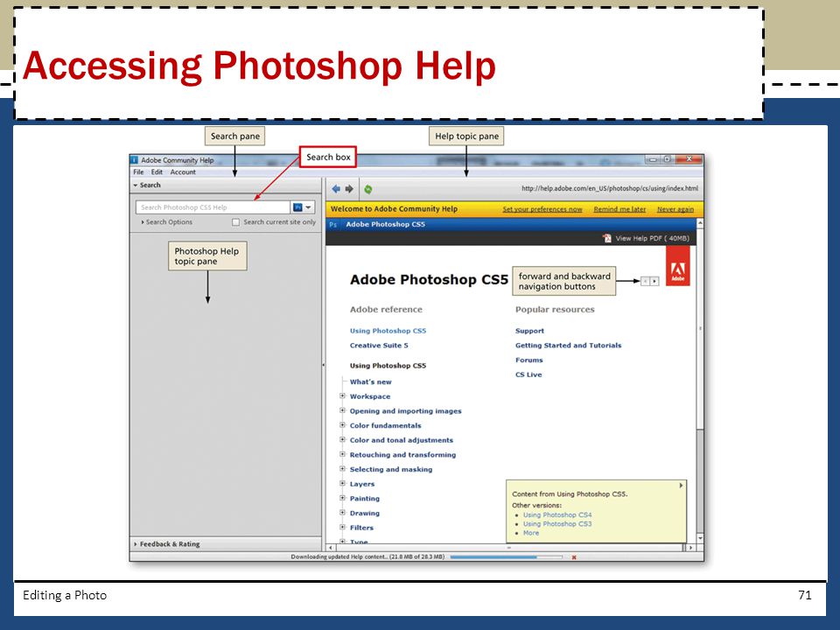Image resolution: width=840 pixels, height=630 pixels.
Task: Open the Account menu
Action: coord(183,172)
